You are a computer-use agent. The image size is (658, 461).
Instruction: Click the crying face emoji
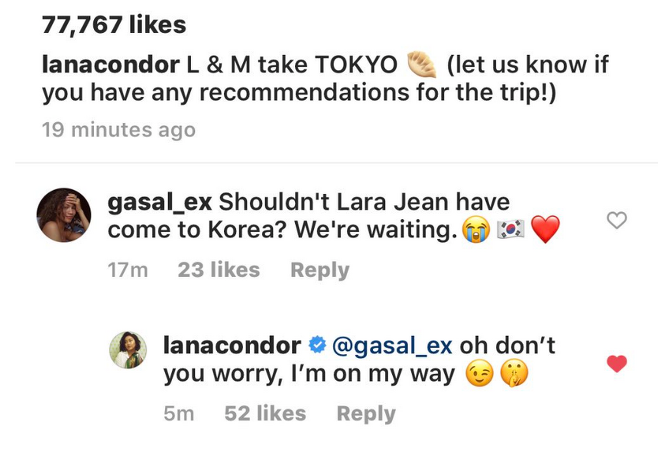click(473, 231)
